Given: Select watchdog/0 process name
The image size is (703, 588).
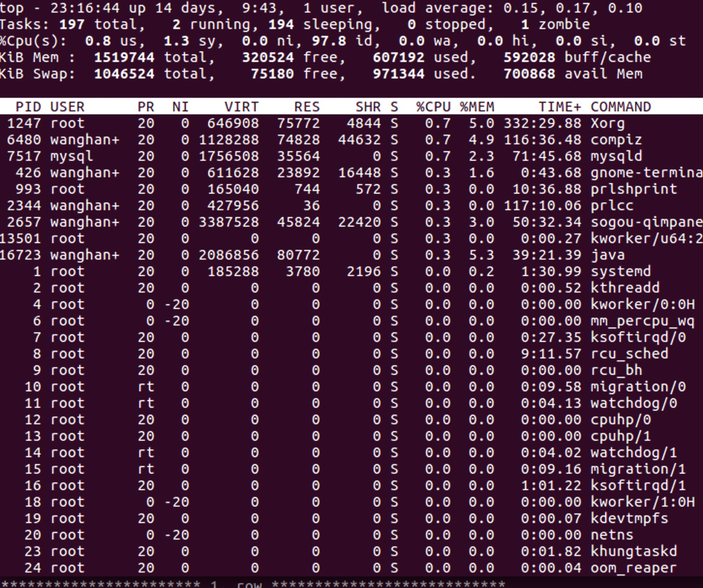Looking at the screenshot, I should point(634,403).
